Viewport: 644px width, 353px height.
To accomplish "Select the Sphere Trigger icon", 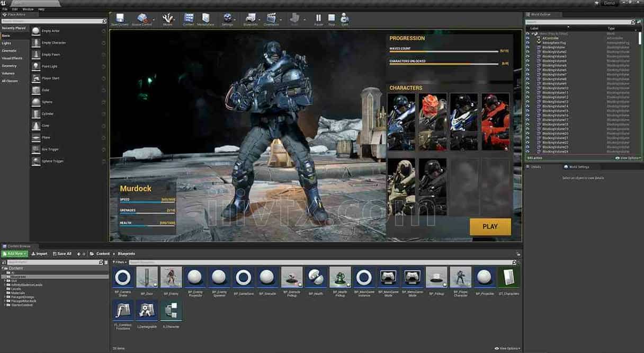I will (36, 161).
